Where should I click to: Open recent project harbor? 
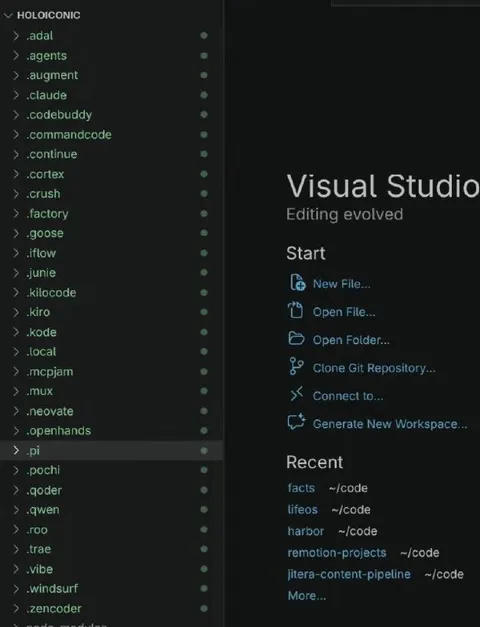306,531
